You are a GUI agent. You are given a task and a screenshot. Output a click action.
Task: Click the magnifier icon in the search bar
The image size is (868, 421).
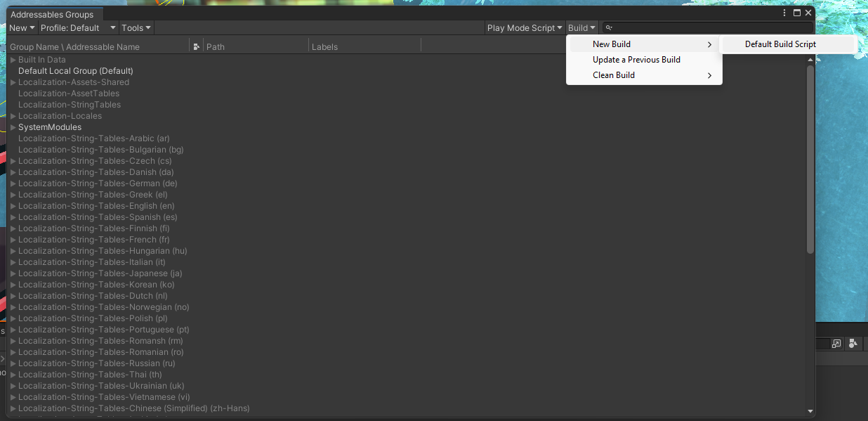(x=608, y=27)
